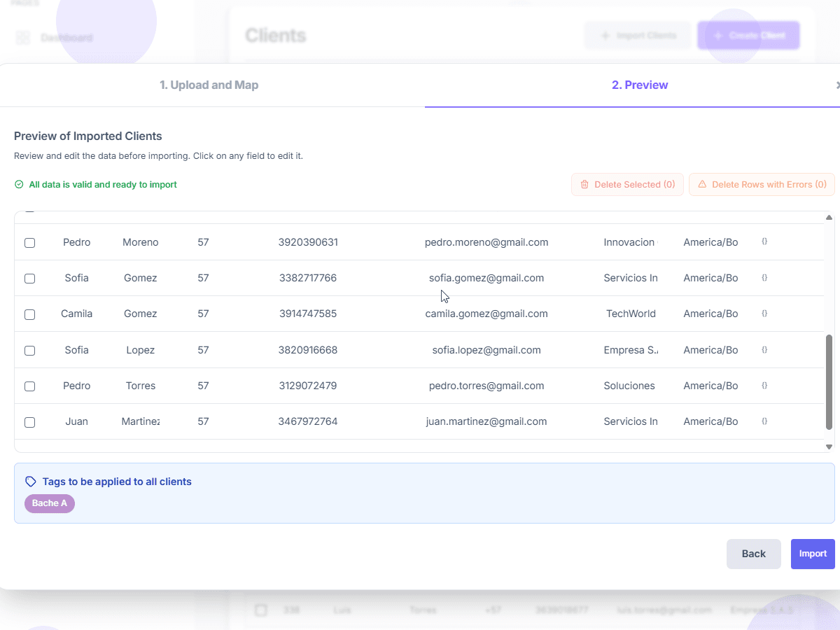
Task: Switch to the Upload and Map tab
Action: (209, 85)
